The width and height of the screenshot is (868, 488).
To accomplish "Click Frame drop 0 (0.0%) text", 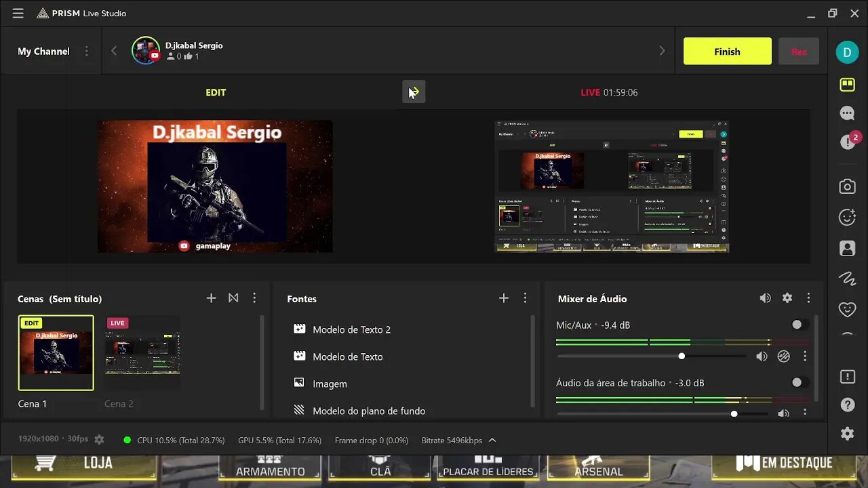I will [x=372, y=441].
